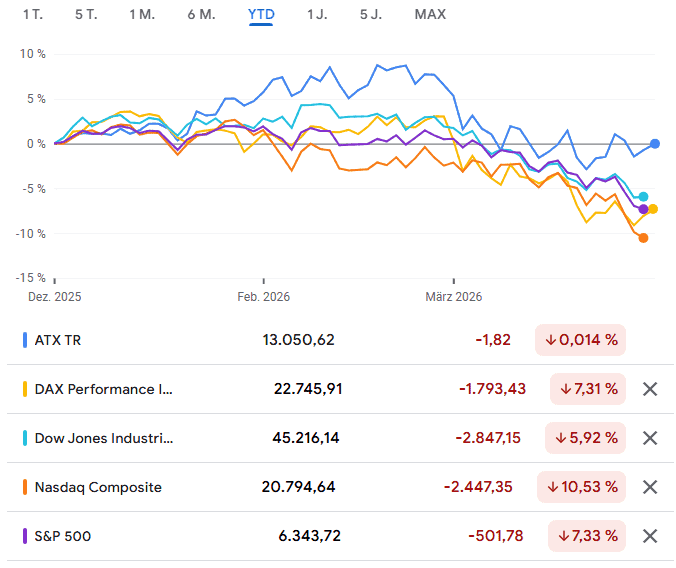This screenshot has width=676, height=568.
Task: Click the blue ATX endpoint dot on chart
Action: pyautogui.click(x=655, y=144)
